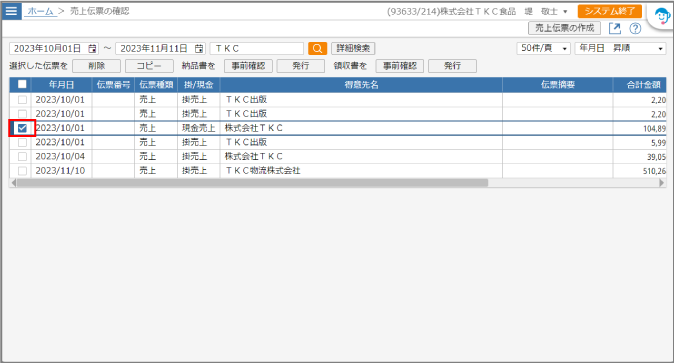The image size is (674, 363).
Task: Select the 2023/10/04 date cell
Action: pos(61,156)
